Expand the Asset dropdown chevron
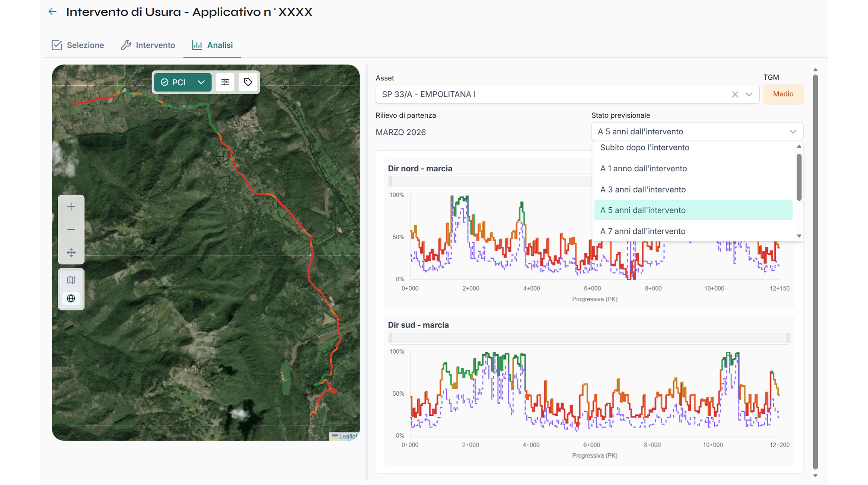Image resolution: width=868 pixels, height=485 pixels. [749, 95]
